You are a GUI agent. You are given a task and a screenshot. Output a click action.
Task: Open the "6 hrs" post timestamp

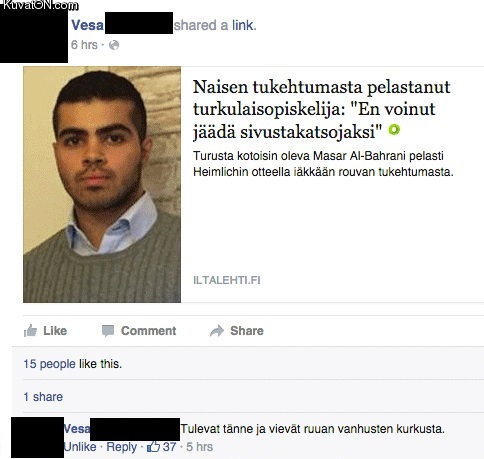84,45
